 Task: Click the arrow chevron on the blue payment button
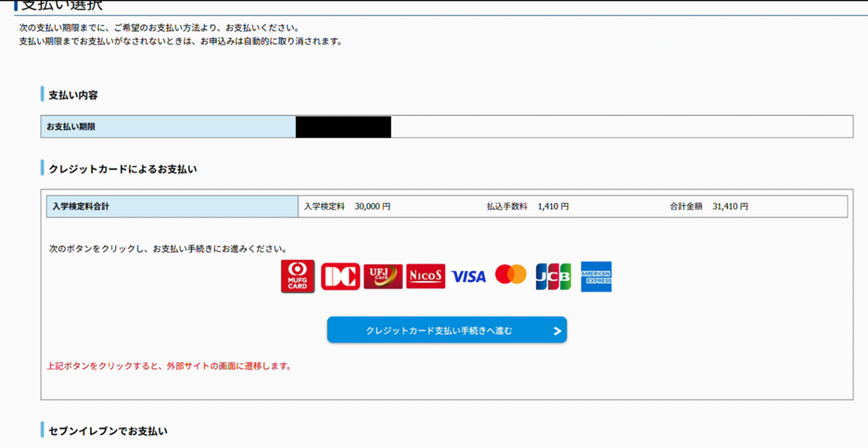coord(557,331)
